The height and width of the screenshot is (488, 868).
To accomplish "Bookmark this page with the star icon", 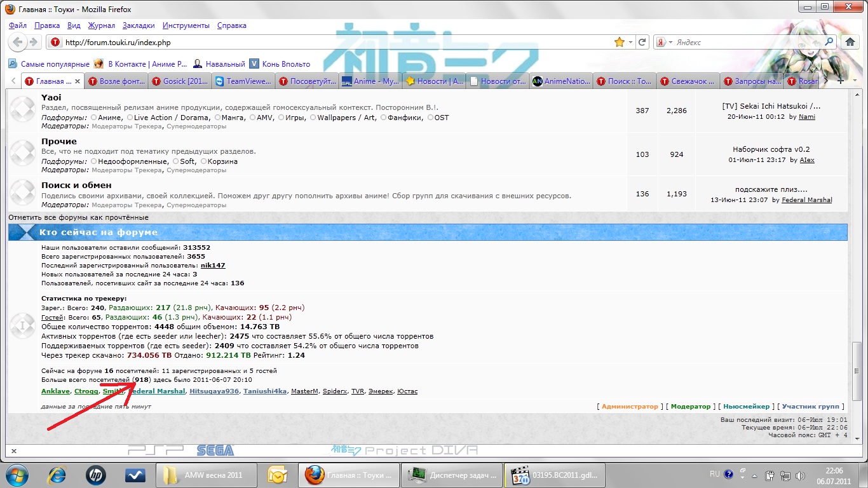I will 619,42.
